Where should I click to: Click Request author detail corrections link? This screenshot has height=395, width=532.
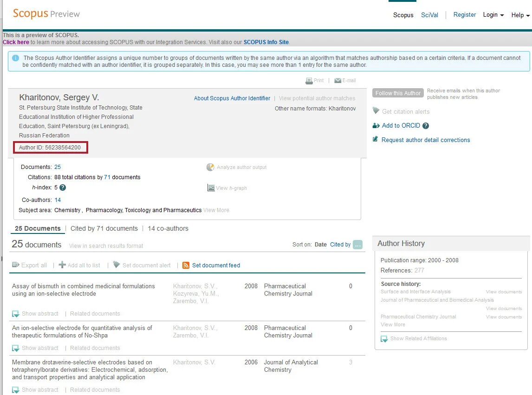[x=426, y=140]
